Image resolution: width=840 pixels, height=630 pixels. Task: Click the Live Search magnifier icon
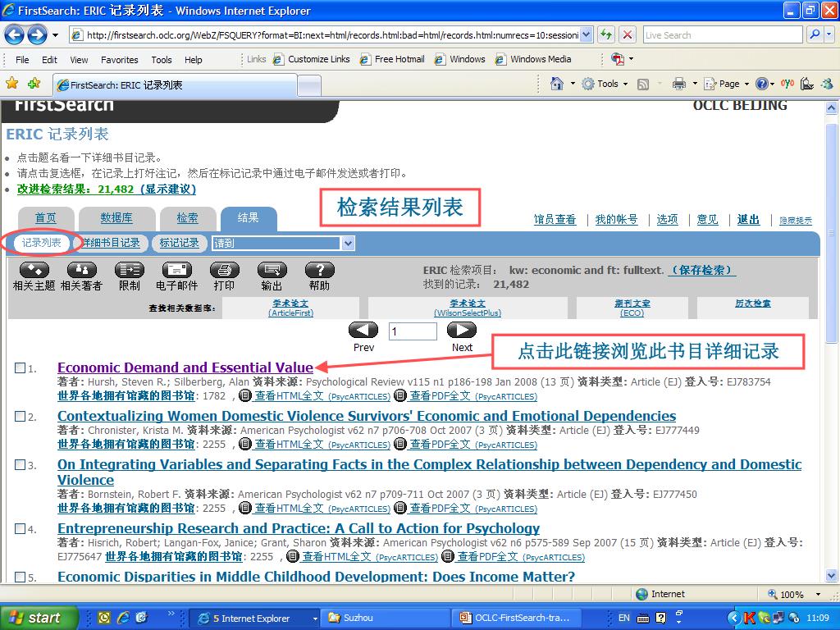pos(815,35)
